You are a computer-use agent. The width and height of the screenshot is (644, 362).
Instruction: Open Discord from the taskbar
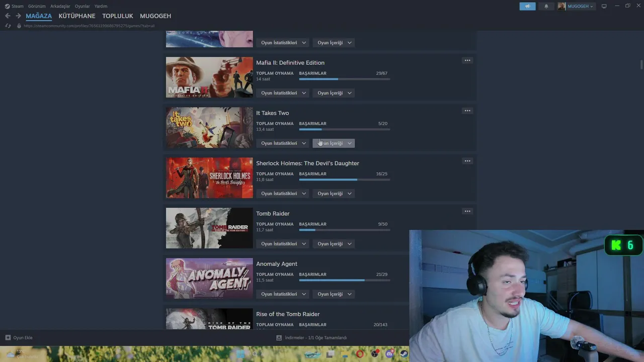[x=389, y=354]
